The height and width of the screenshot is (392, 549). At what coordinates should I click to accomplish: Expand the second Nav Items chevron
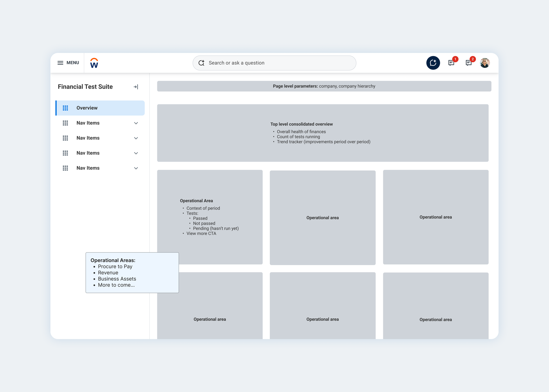136,138
